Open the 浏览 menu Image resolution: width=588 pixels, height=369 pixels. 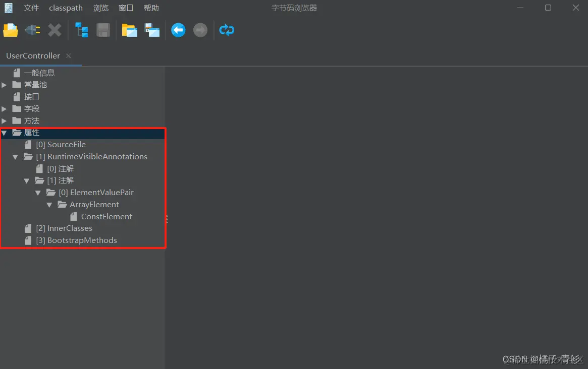click(x=100, y=8)
